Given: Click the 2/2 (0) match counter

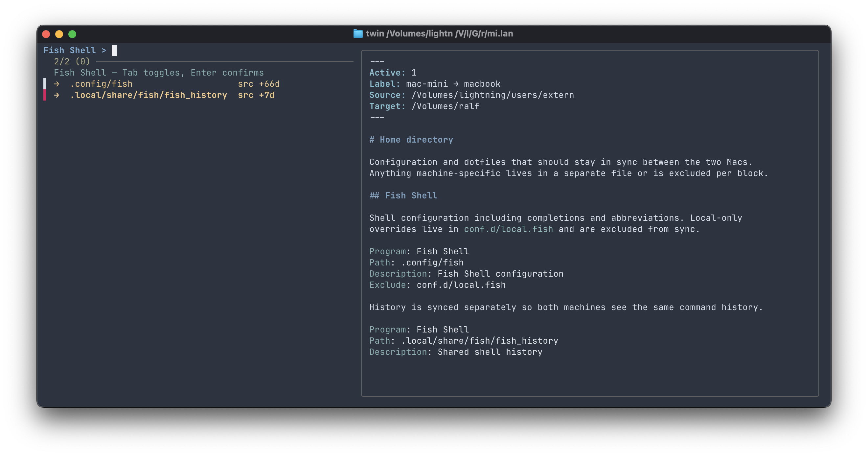Looking at the screenshot, I should [72, 62].
